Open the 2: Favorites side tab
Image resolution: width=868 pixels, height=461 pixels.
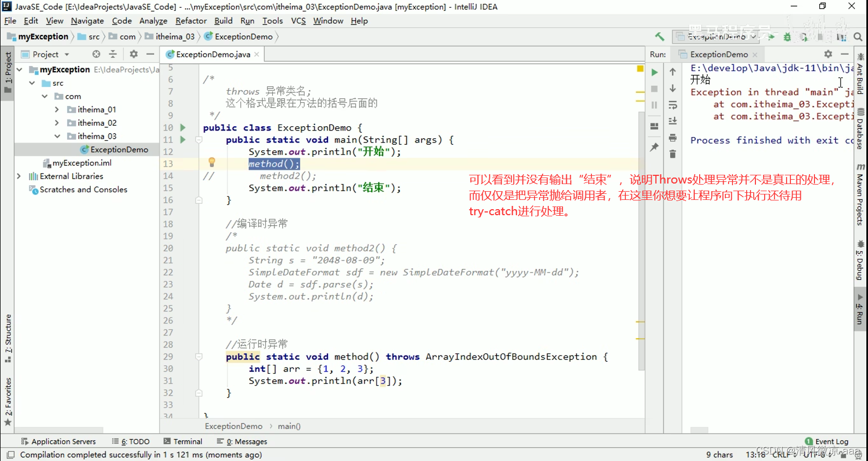pyautogui.click(x=8, y=401)
